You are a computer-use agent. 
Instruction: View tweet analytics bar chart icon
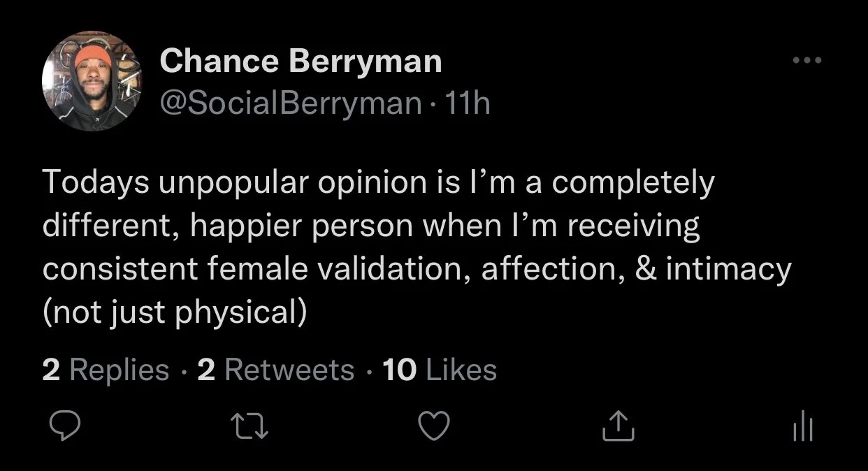[x=803, y=426]
